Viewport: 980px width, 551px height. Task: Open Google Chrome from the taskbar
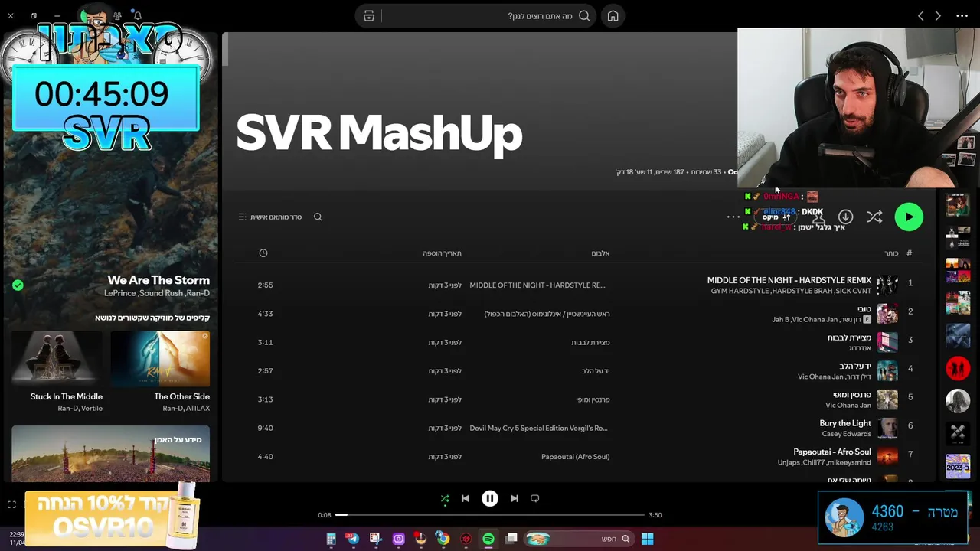pos(443,539)
